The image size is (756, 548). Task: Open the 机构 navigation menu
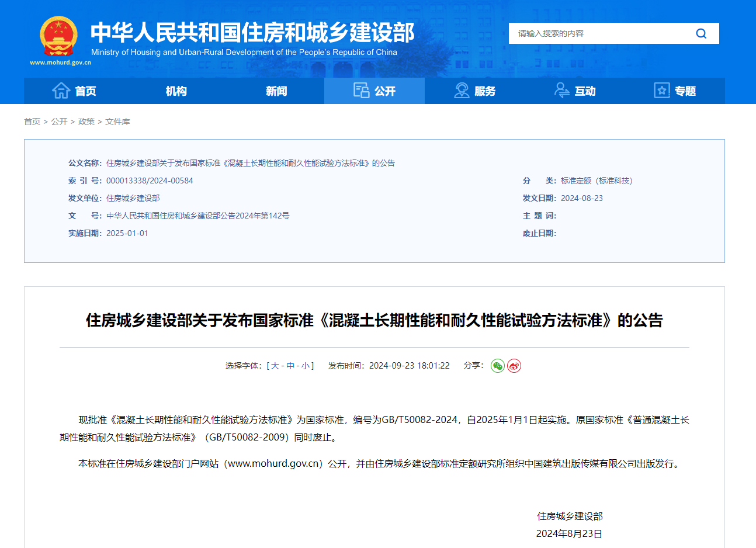coord(176,91)
